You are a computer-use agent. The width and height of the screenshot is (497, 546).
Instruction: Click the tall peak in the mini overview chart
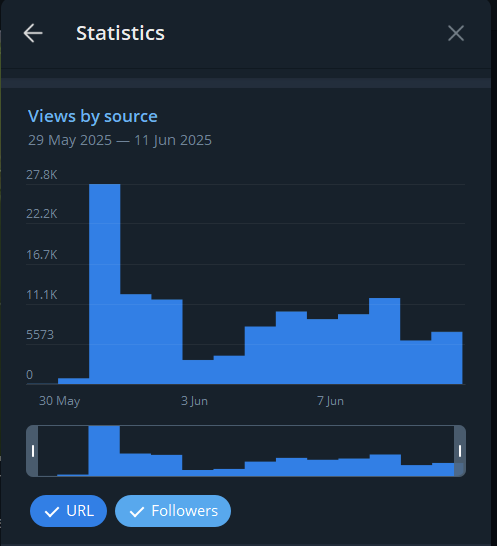click(104, 451)
